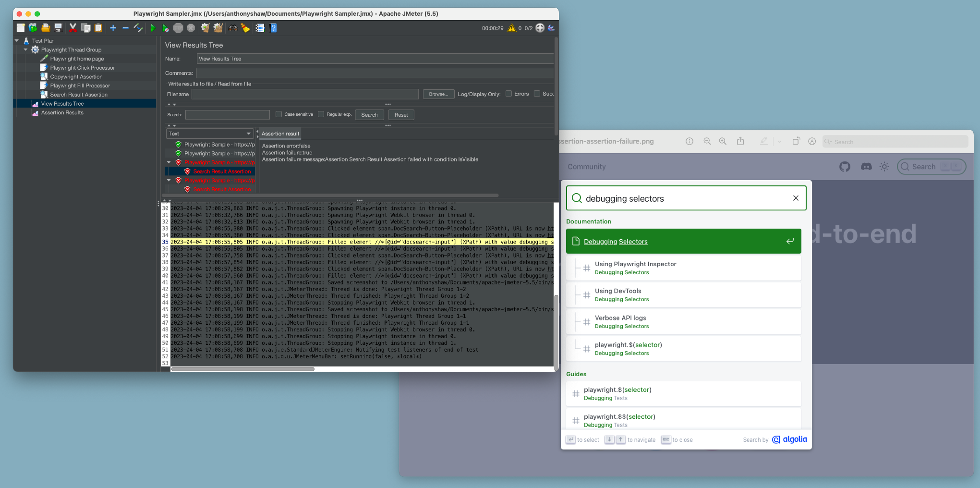Image resolution: width=980 pixels, height=488 pixels.
Task: Collapse the Test Plan tree root
Action: point(17,41)
